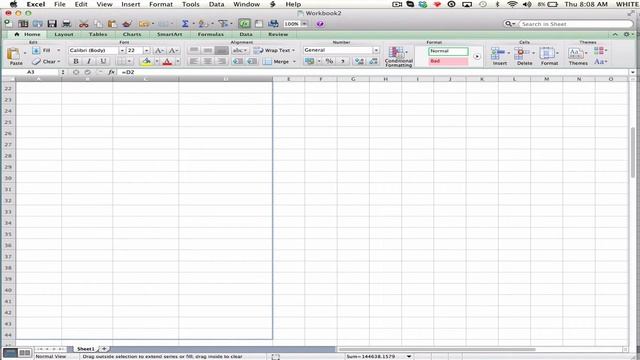Click the Print icon in toolbar
640x360 pixels.
[x=67, y=24]
